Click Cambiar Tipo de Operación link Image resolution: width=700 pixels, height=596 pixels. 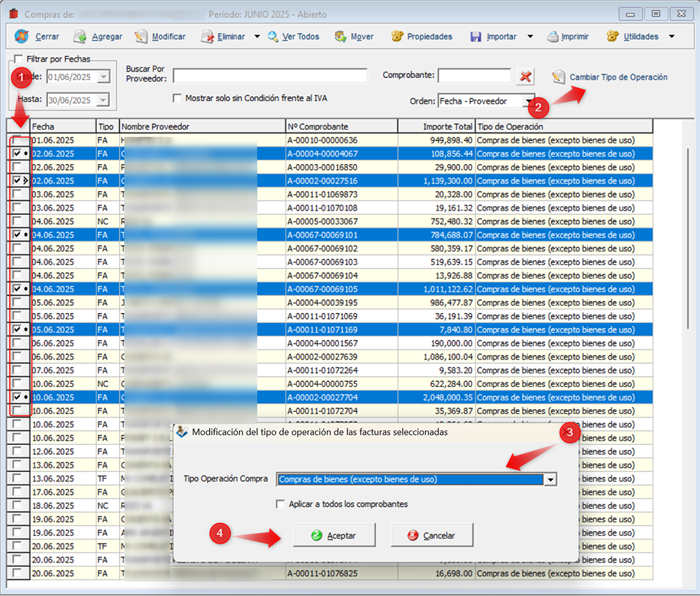[618, 77]
